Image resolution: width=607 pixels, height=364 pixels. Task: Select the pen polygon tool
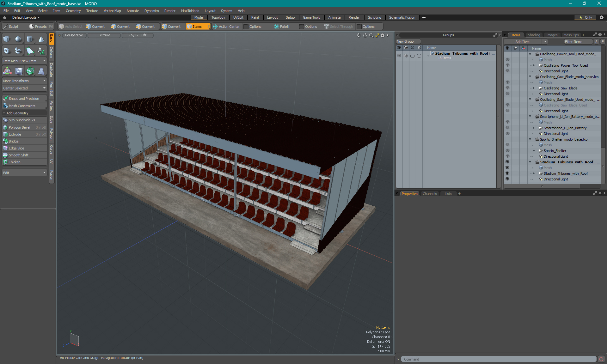(30, 51)
